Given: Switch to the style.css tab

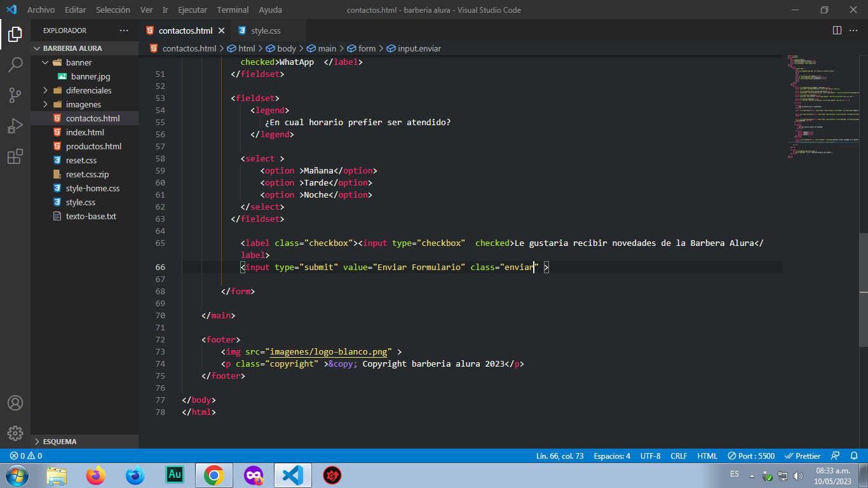Looking at the screenshot, I should (265, 30).
